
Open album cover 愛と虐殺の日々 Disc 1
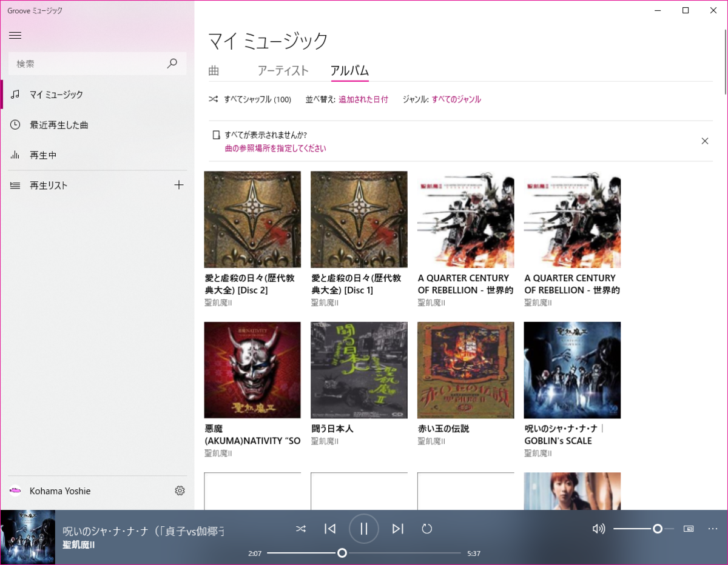[x=359, y=219]
